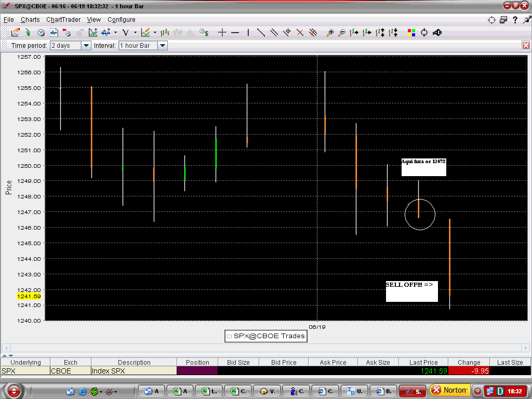Zoom out of the chart
The width and height of the screenshot is (532, 399).
(342, 32)
